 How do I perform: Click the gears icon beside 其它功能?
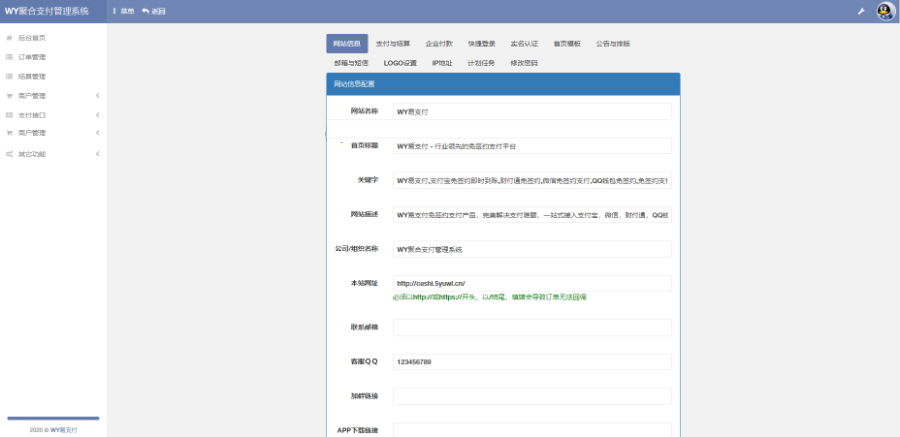click(x=9, y=154)
